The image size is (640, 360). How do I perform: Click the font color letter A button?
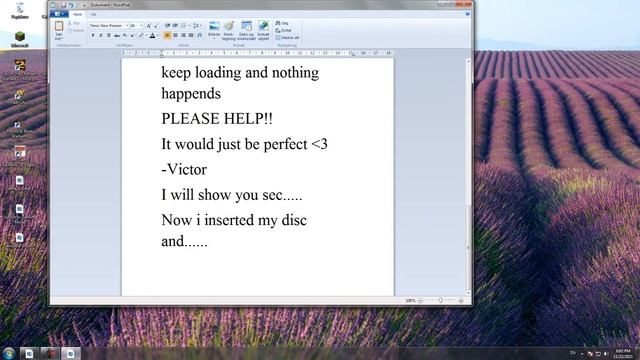152,36
